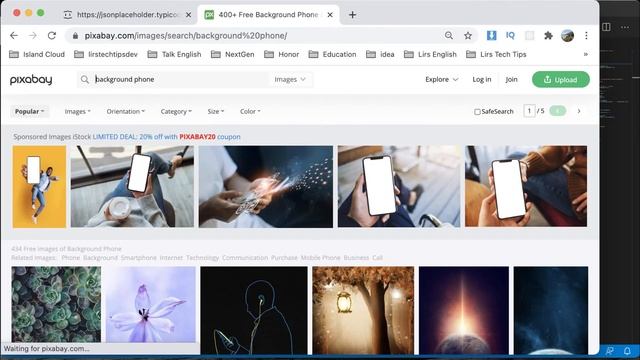Screen dimensions: 640x360
Task: Click the notification bell in editor status bar
Action: [x=627, y=351]
